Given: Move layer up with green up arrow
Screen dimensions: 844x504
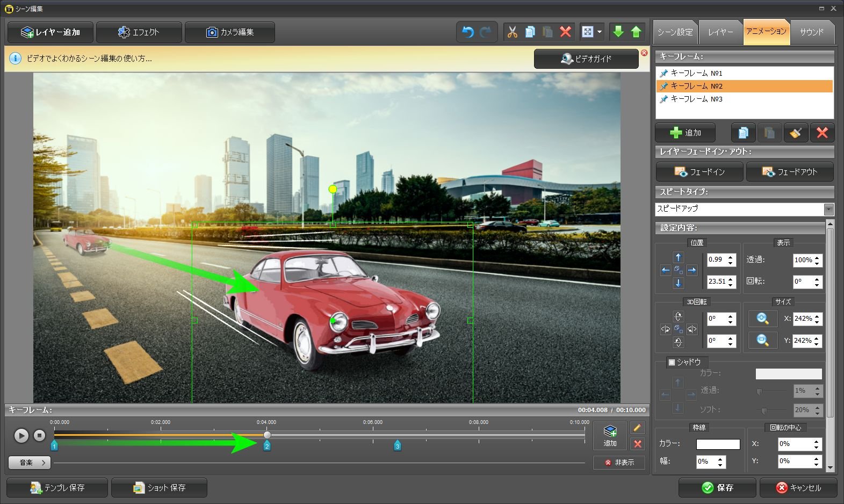Looking at the screenshot, I should 636,32.
